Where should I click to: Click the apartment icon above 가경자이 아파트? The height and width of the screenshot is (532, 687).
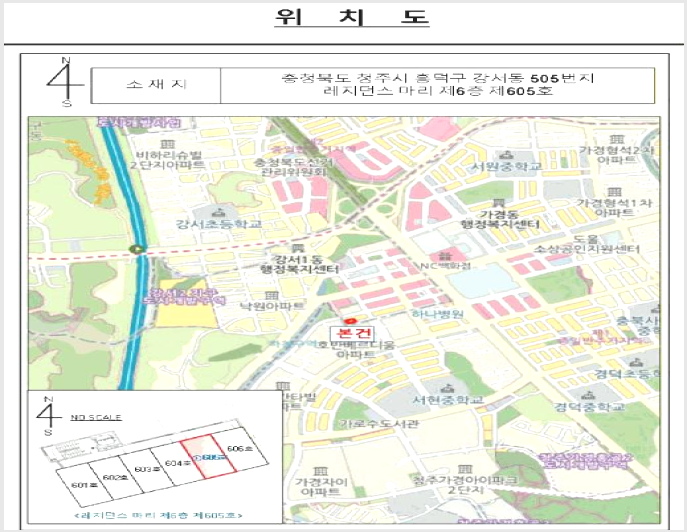(321, 471)
